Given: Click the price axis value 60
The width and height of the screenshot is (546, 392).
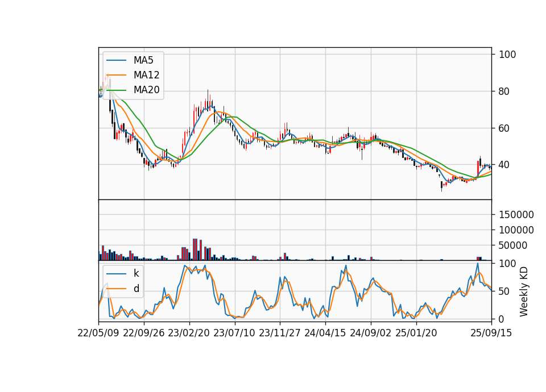Looking at the screenshot, I should [504, 128].
